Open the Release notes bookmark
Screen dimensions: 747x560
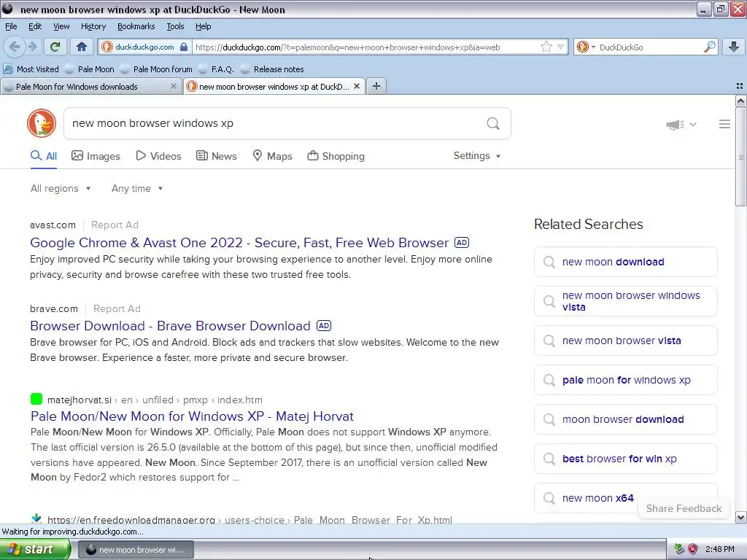tap(273, 69)
